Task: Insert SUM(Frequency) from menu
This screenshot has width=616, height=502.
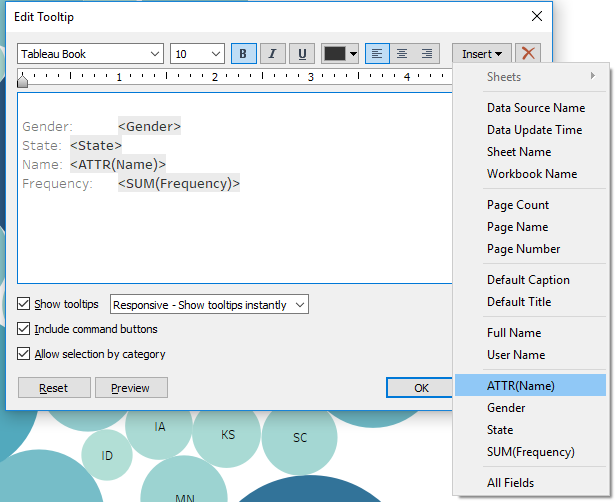Action: tap(530, 452)
